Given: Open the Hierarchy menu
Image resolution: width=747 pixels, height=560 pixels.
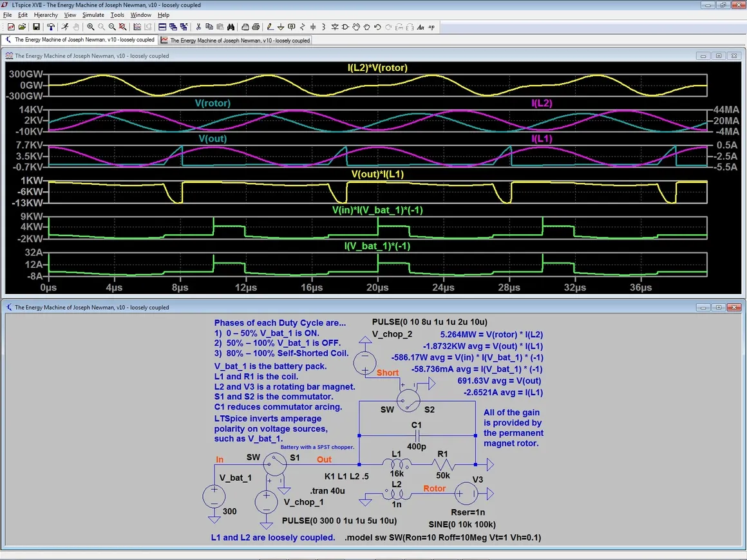Looking at the screenshot, I should [46, 15].
